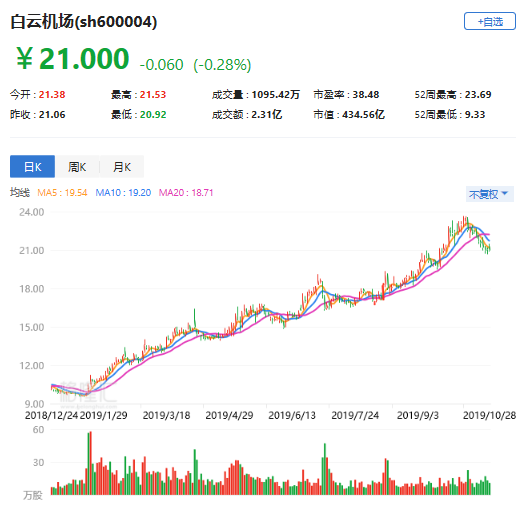Click the 60 volume axis label
Viewport: 526px width, 507px height.
point(38,430)
